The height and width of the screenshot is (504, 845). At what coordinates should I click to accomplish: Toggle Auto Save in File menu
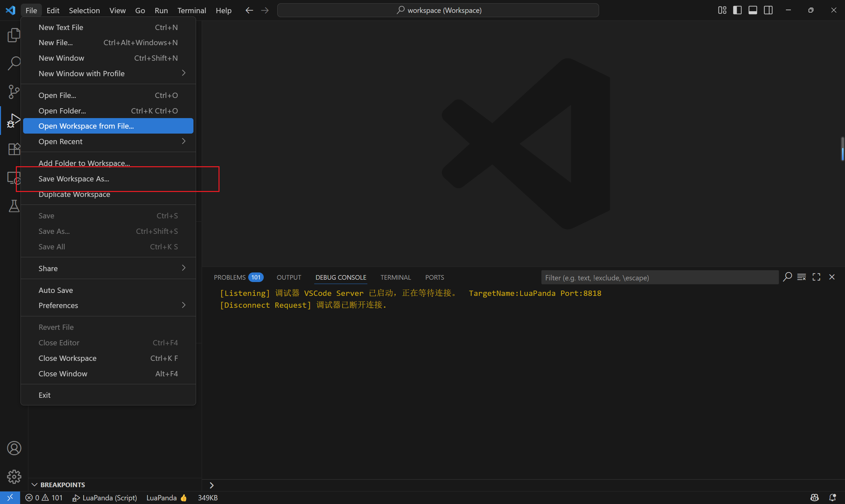(x=56, y=290)
